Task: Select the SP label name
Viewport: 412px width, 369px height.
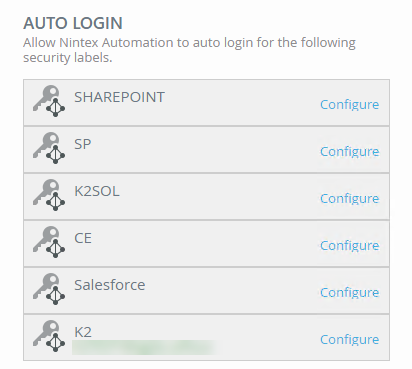Action: 83,144
